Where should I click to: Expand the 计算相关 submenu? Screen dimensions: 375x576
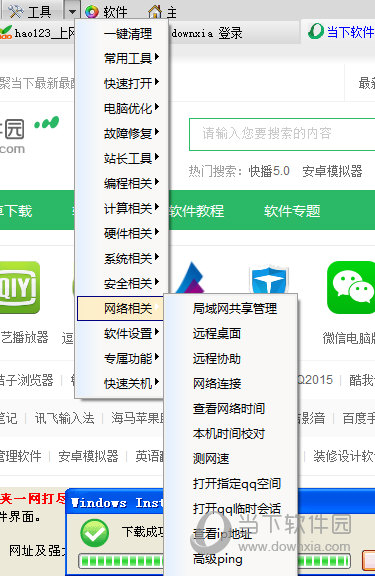(121, 208)
